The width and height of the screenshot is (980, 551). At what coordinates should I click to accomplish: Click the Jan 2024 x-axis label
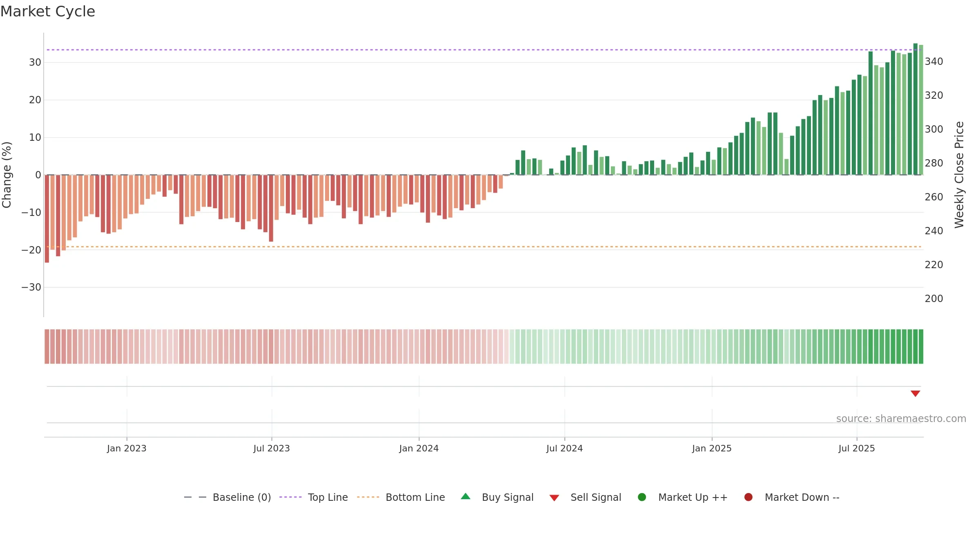click(419, 448)
